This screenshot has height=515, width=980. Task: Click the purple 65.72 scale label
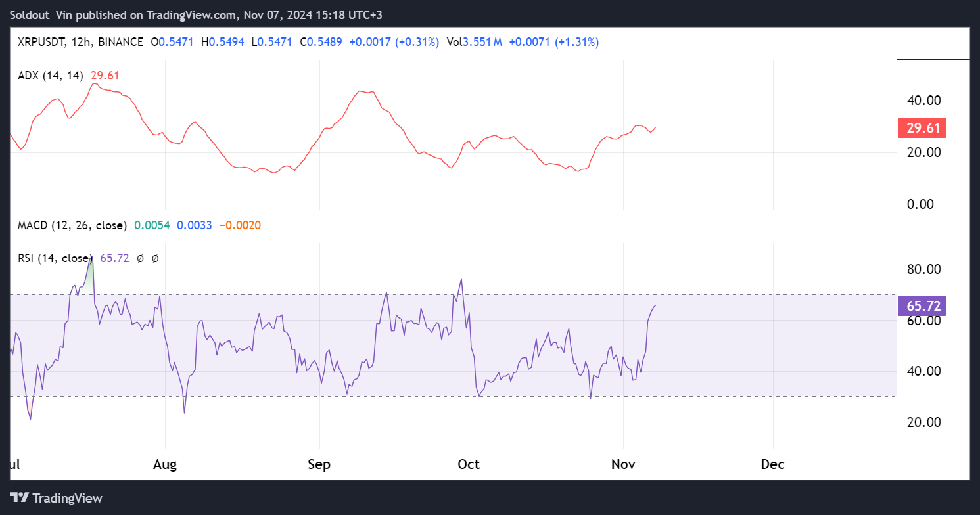(x=922, y=305)
